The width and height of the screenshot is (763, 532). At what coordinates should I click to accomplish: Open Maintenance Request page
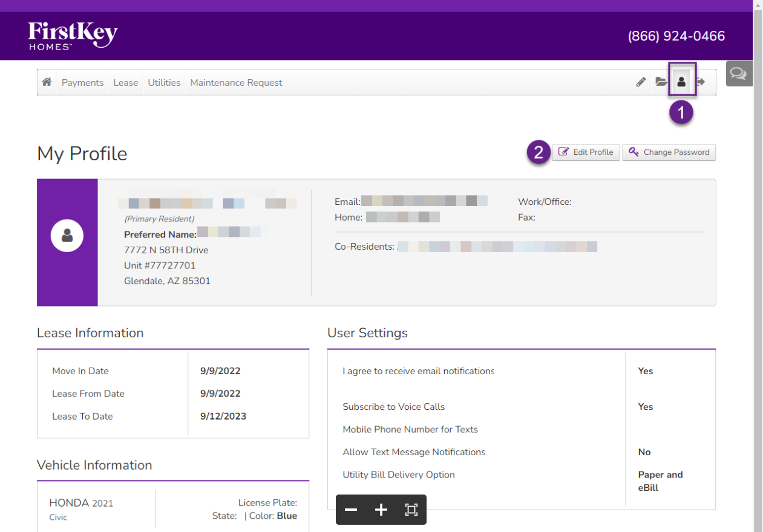(x=236, y=83)
